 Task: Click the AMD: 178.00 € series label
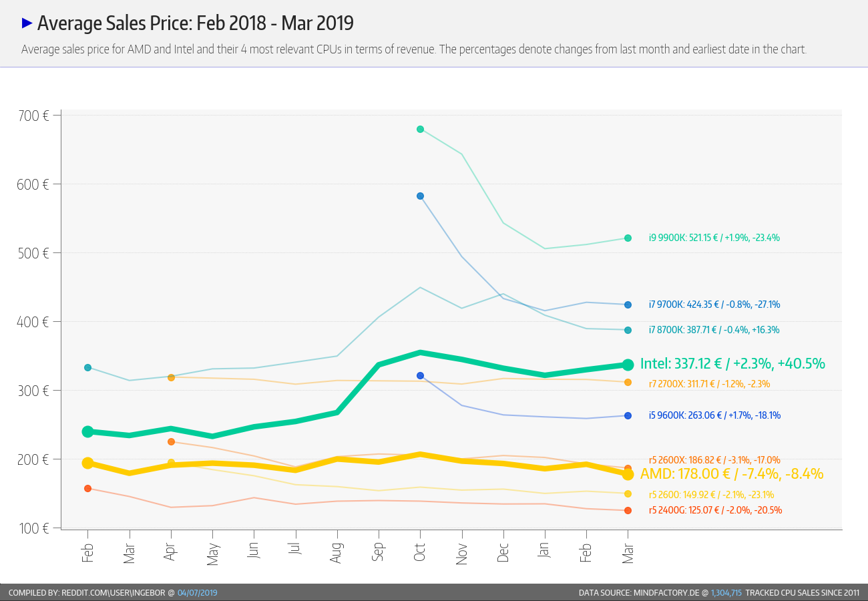[732, 474]
